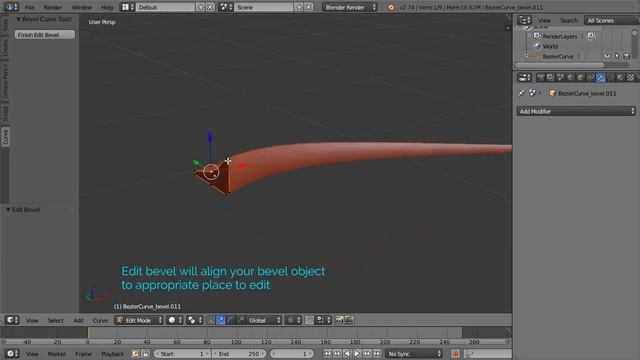This screenshot has height=360, width=640.
Task: Open the Help menu
Action: pyautogui.click(x=107, y=7)
